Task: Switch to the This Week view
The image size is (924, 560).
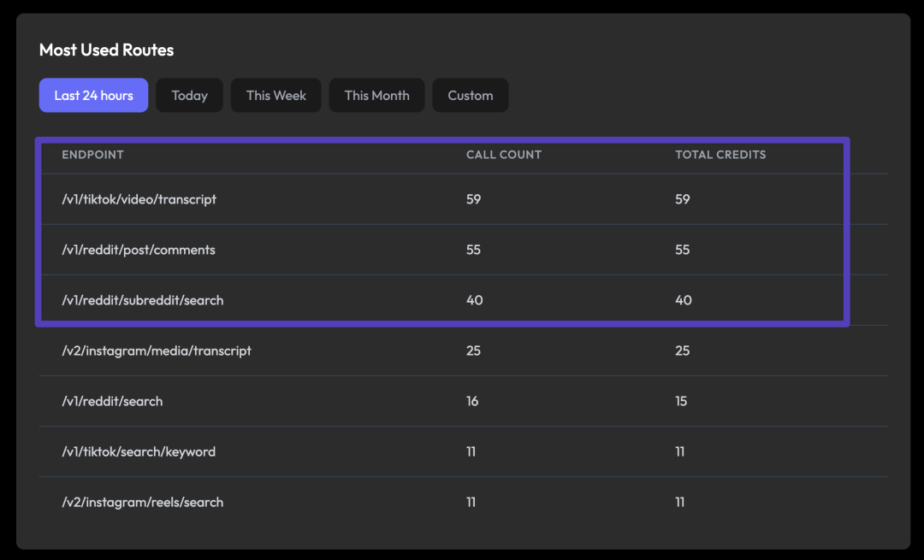Action: click(x=275, y=95)
